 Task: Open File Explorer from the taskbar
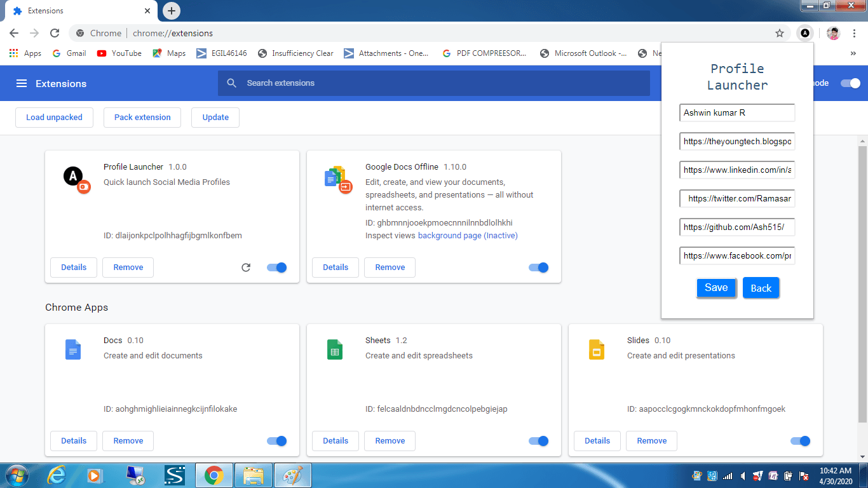pyautogui.click(x=254, y=475)
